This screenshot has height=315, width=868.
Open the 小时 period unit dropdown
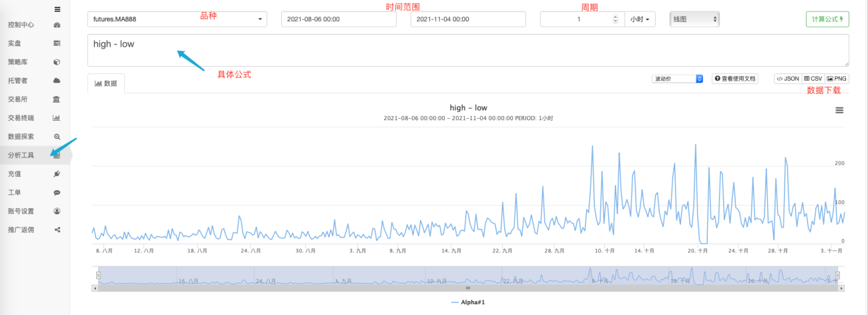[640, 19]
